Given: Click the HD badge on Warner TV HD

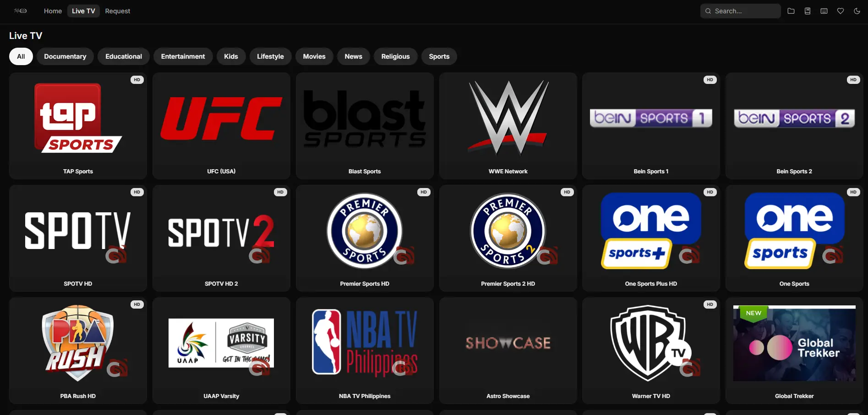Looking at the screenshot, I should point(710,304).
